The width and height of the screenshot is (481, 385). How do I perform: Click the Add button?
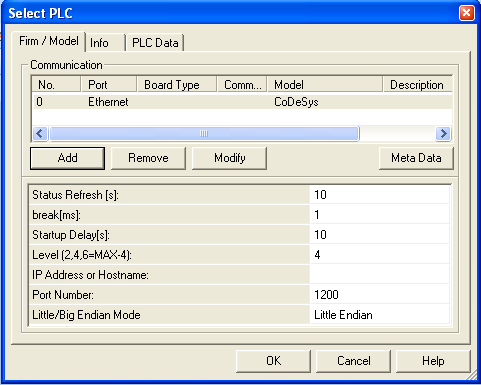coord(67,158)
